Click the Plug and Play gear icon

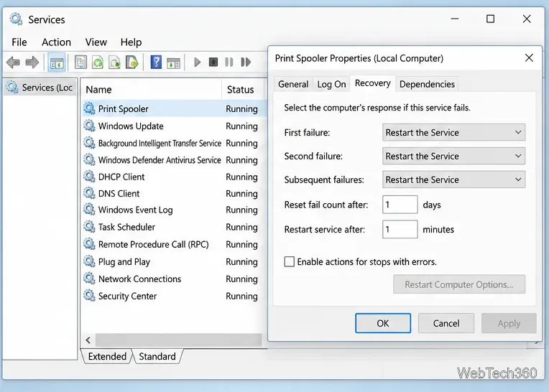click(x=89, y=261)
